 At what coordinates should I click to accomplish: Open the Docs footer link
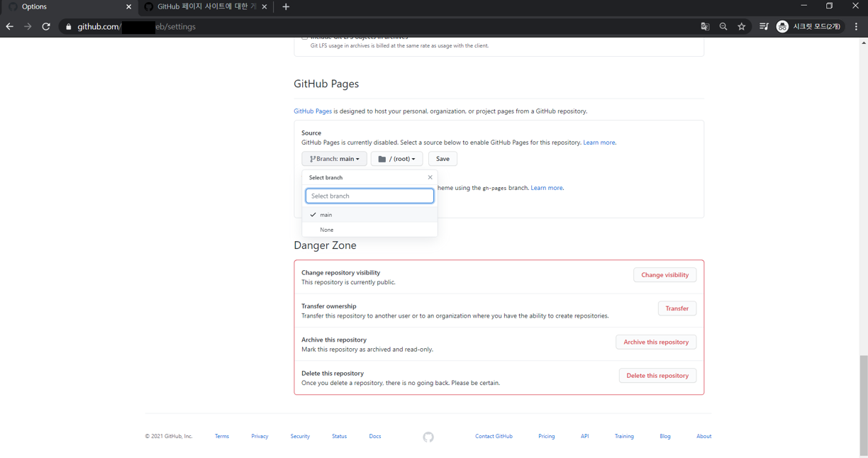click(375, 437)
